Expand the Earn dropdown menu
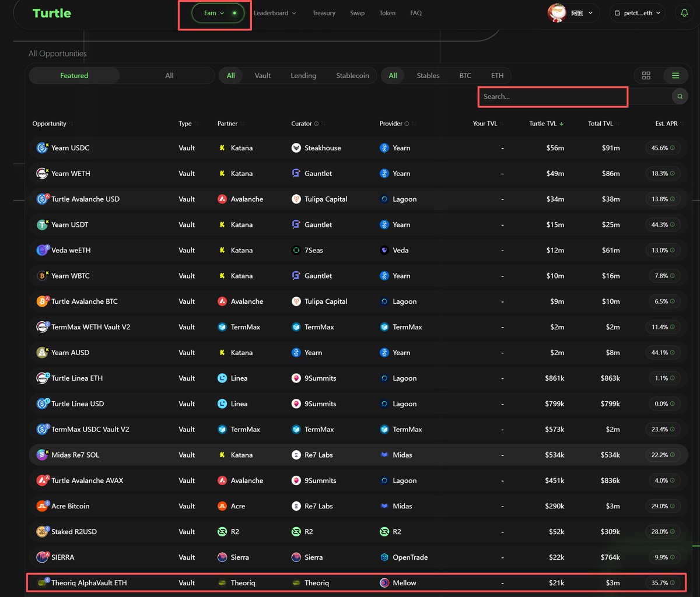700x597 pixels. (x=215, y=13)
